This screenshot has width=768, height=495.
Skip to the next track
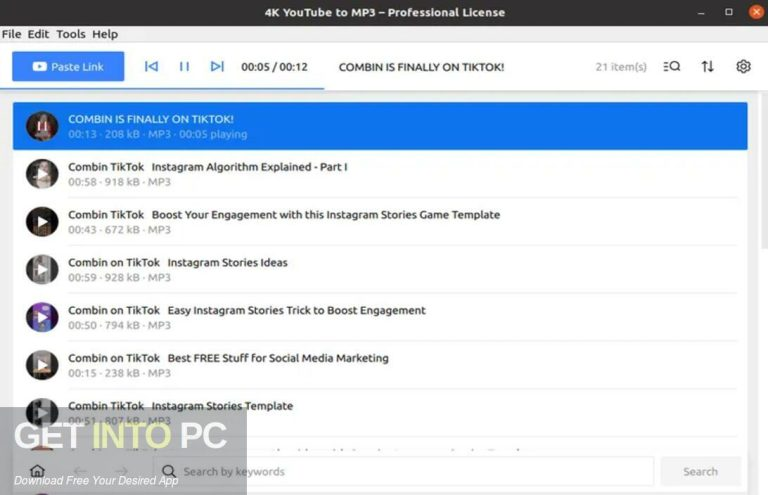point(217,67)
